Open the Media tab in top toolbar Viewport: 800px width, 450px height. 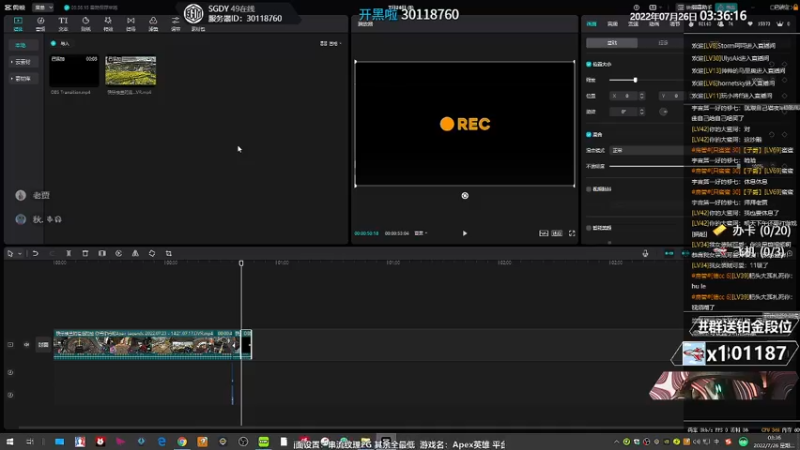pyautogui.click(x=18, y=23)
